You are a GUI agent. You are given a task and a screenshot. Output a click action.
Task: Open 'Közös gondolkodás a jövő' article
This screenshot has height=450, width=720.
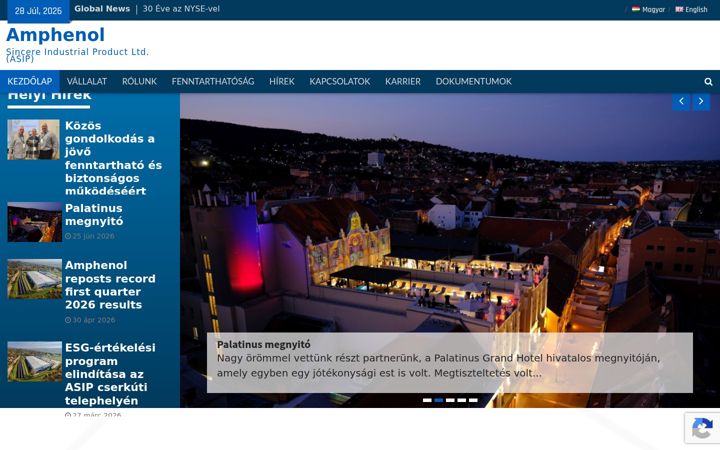pos(113,158)
